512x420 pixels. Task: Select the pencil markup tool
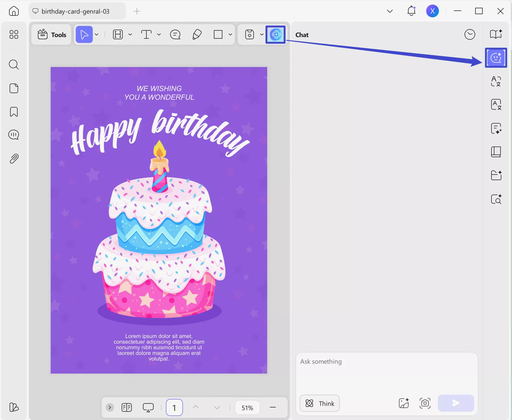click(197, 34)
